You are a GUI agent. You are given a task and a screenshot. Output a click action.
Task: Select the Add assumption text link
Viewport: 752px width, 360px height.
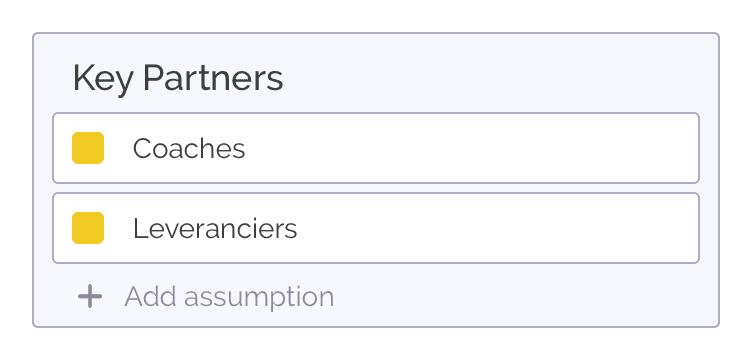229,296
